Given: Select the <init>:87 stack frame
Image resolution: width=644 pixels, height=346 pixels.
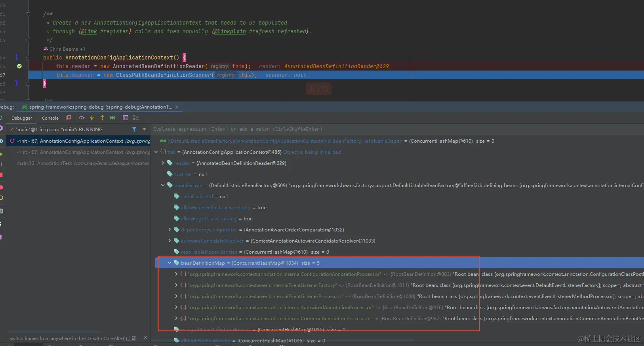Looking at the screenshot, I should pyautogui.click(x=78, y=152).
